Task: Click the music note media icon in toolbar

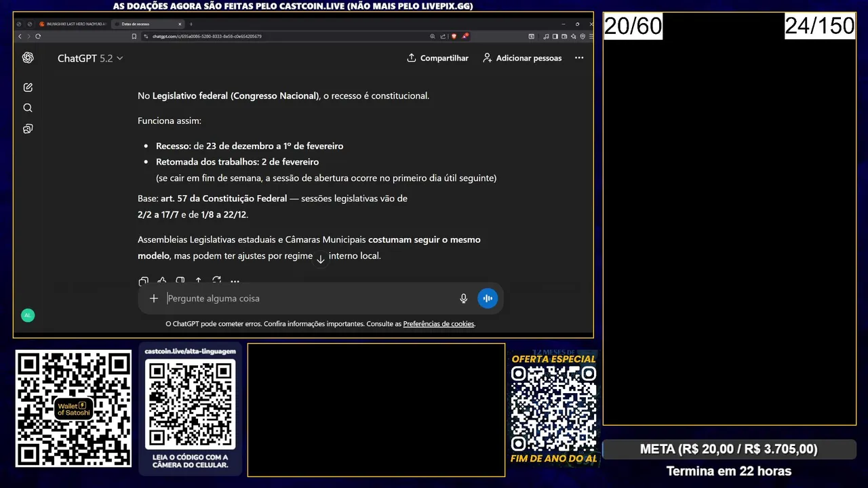Action: [546, 36]
